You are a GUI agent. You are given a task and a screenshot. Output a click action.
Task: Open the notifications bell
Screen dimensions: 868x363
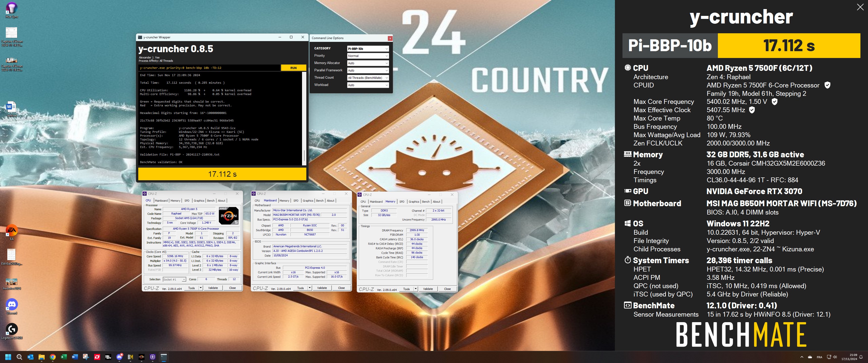(861, 357)
